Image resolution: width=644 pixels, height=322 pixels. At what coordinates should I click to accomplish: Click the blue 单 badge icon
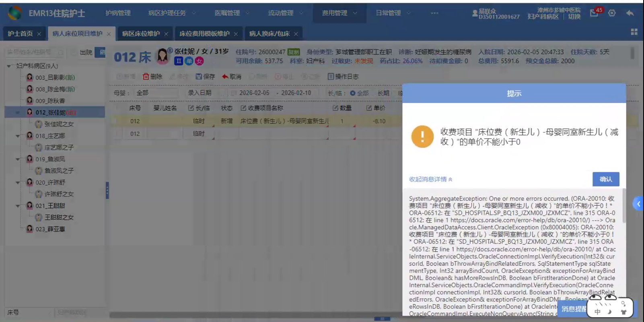pos(189,61)
